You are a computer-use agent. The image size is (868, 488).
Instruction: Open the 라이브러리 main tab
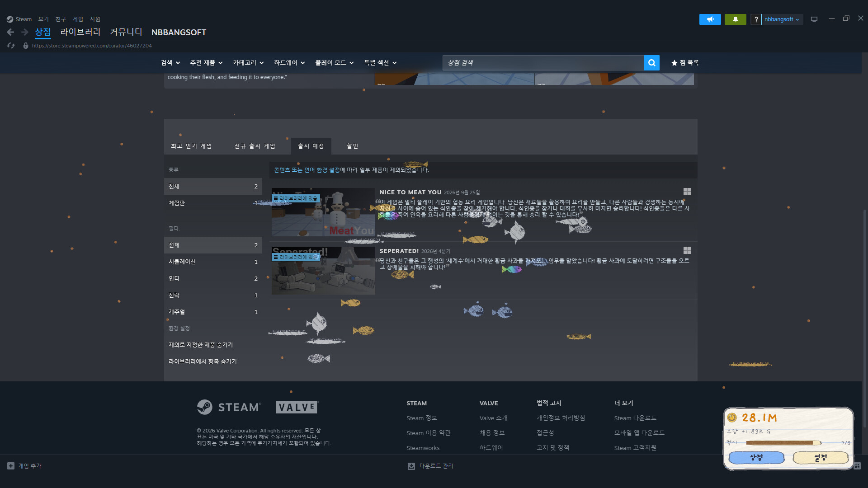pyautogui.click(x=80, y=32)
